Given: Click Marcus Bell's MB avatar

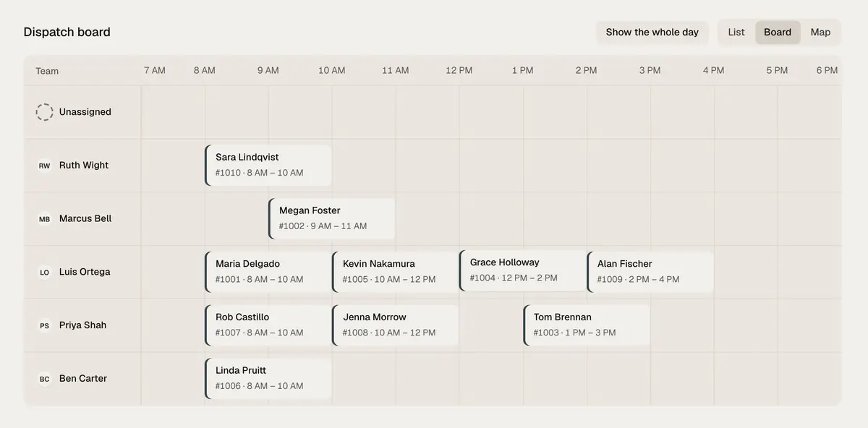Looking at the screenshot, I should pos(45,219).
